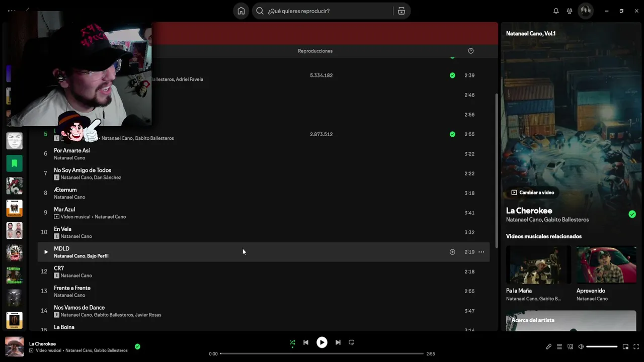Click the now-playing cover art in player bar
644x362 pixels.
coord(14,346)
